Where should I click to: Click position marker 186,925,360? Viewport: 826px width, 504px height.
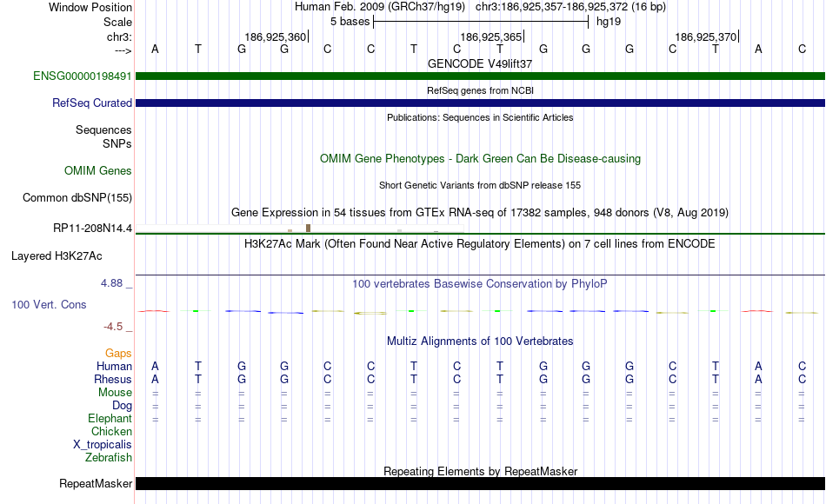[276, 36]
